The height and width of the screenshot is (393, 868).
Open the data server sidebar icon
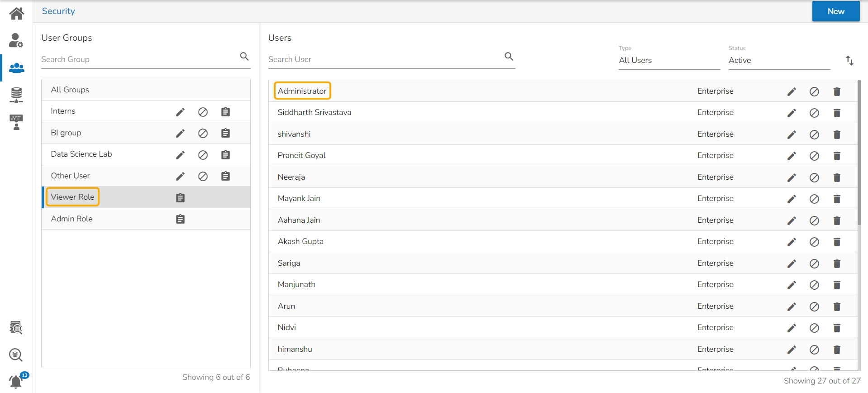tap(16, 95)
